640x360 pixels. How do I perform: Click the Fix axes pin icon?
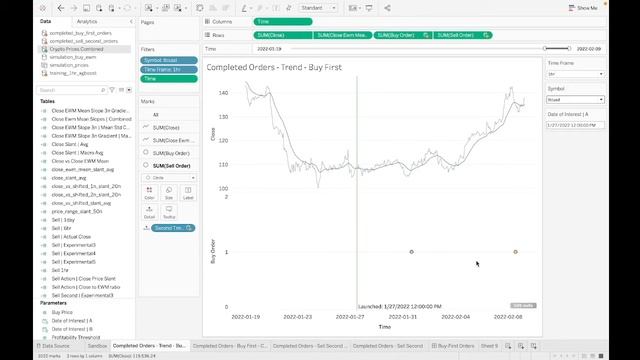coord(289,8)
